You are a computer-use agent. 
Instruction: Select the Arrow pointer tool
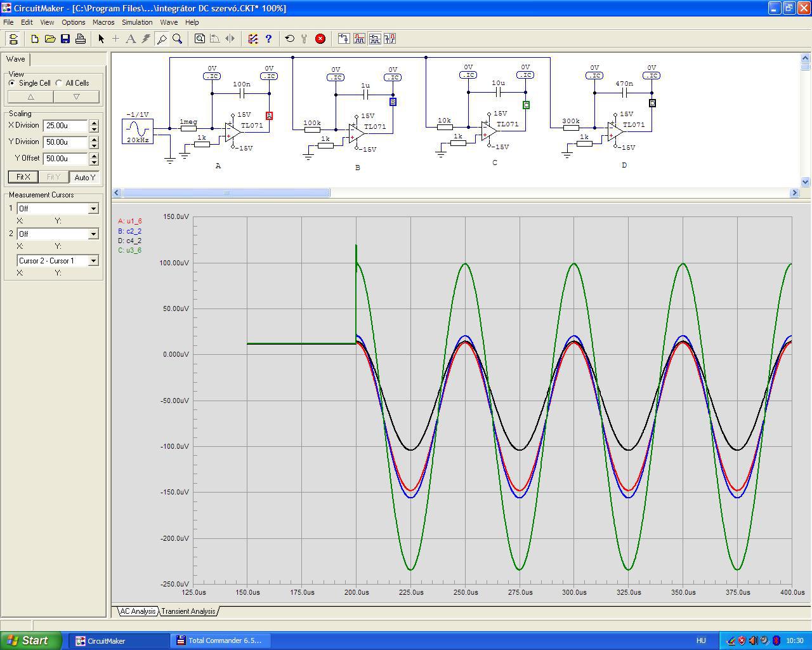click(101, 39)
